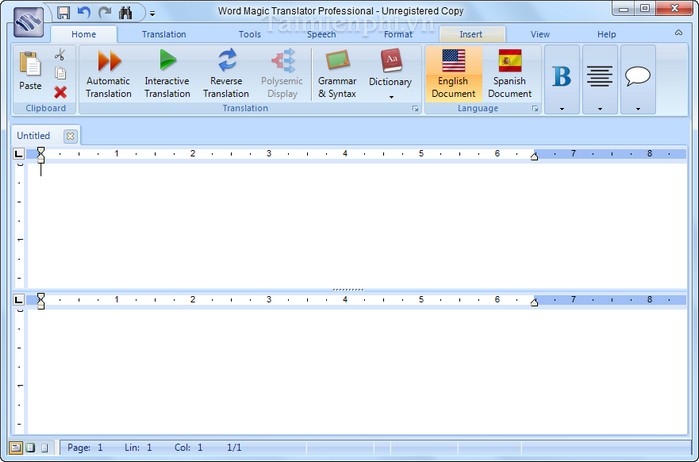The height and width of the screenshot is (462, 699).
Task: Paste clipboard contents
Action: pyautogui.click(x=30, y=70)
